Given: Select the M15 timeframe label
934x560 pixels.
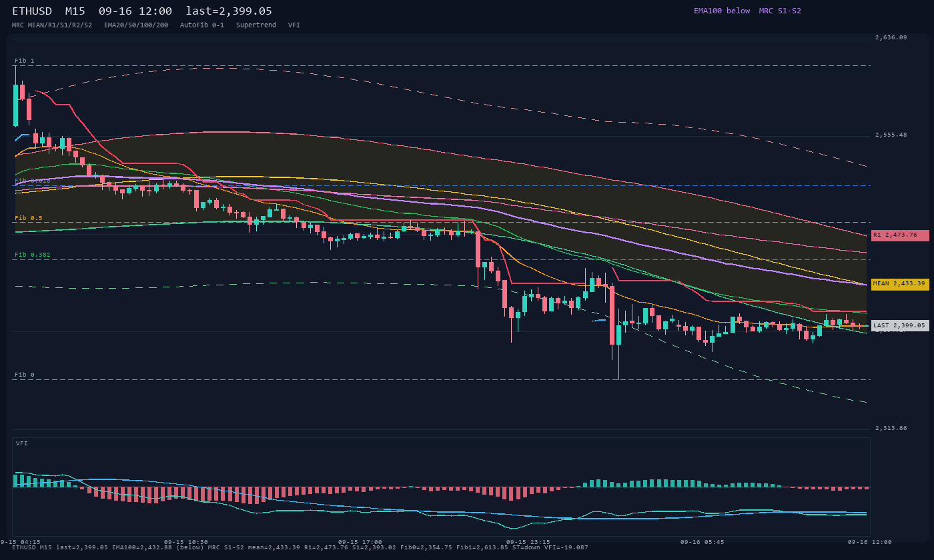Looking at the screenshot, I should tap(75, 11).
